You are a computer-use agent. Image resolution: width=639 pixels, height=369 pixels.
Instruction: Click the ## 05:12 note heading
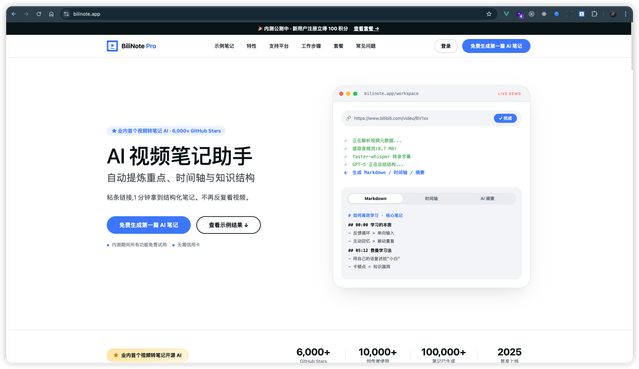tap(370, 251)
